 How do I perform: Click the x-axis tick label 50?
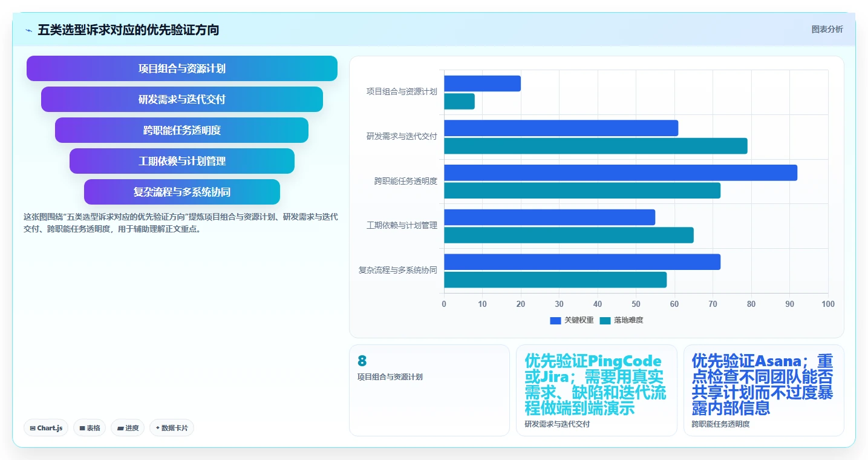pos(636,304)
